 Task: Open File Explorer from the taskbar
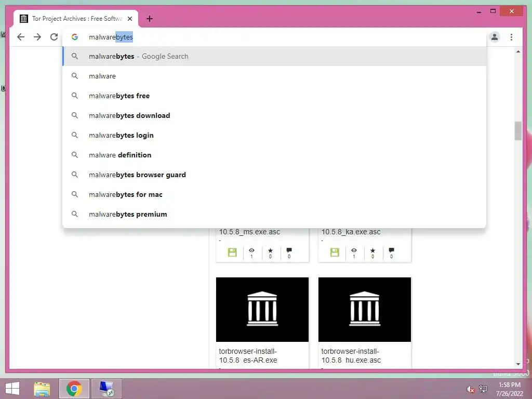42,389
